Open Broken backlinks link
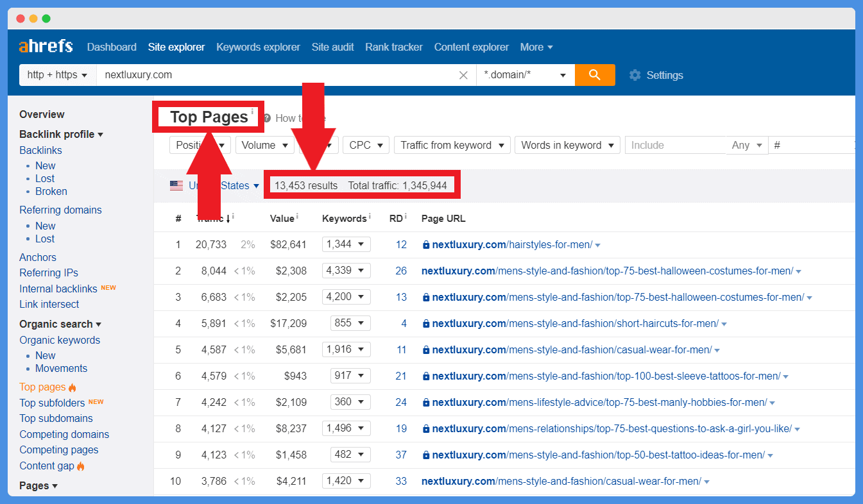This screenshot has height=504, width=863. (51, 191)
